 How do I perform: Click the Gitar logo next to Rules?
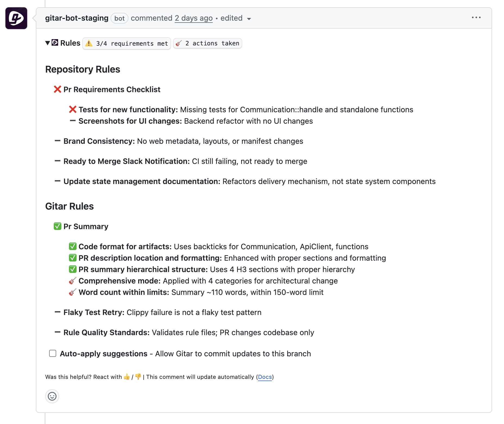(55, 43)
